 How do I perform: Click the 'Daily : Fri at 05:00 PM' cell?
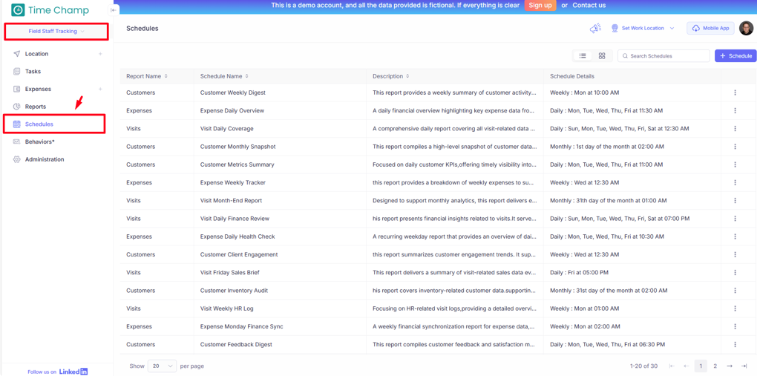coord(579,273)
